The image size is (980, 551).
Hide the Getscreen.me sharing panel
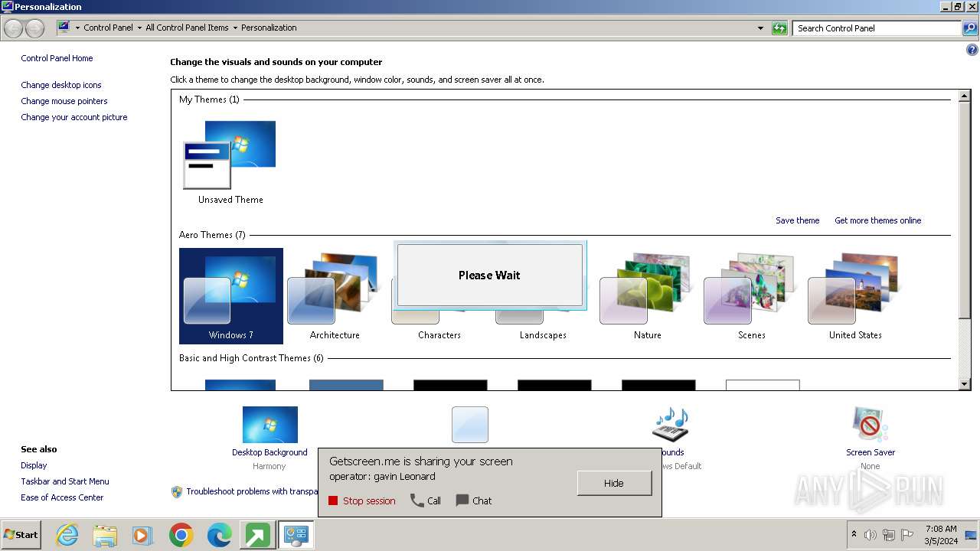614,483
